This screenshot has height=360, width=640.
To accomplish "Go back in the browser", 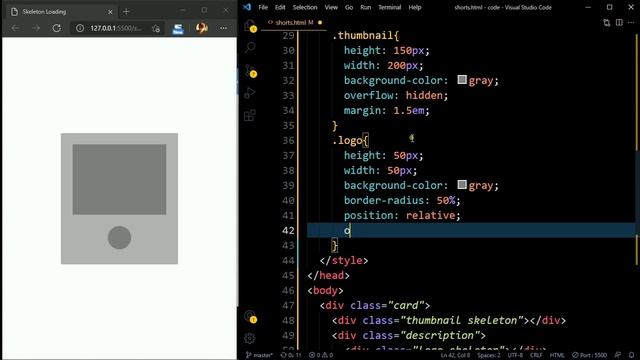I will click(x=15, y=28).
